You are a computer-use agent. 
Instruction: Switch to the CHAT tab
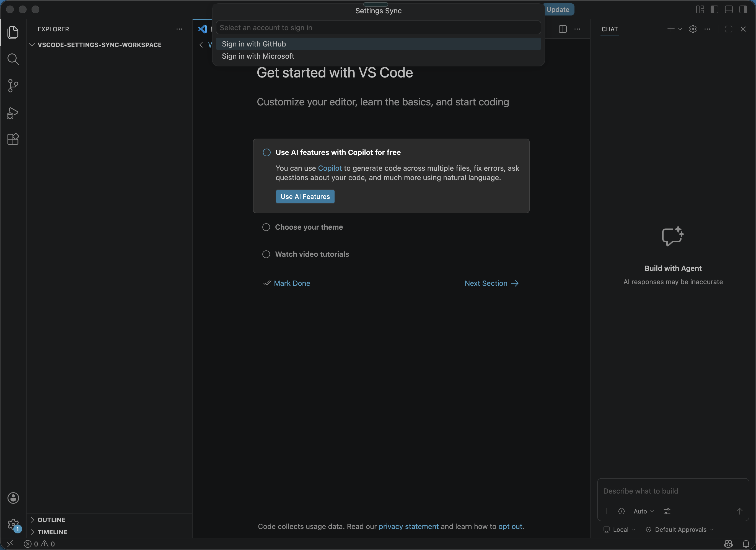(610, 29)
